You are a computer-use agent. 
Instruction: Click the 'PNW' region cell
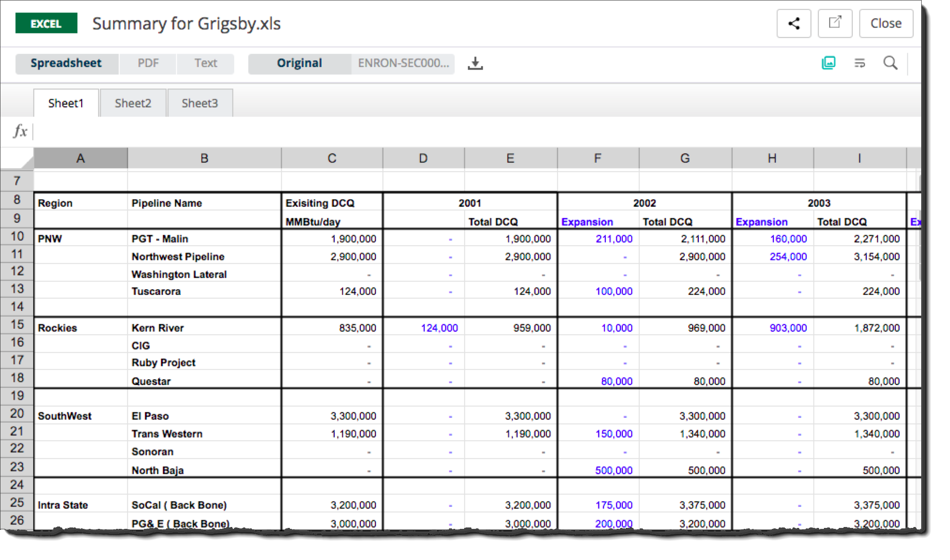[81, 239]
